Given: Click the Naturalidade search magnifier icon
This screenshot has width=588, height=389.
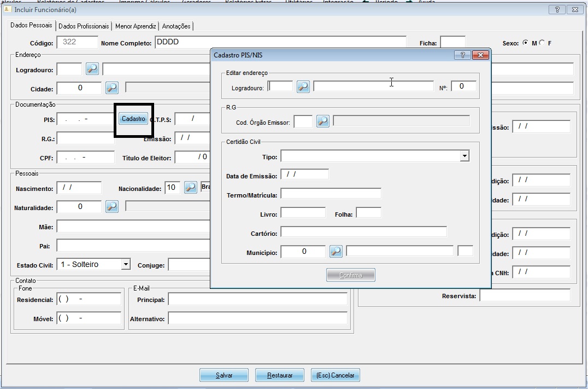Looking at the screenshot, I should (111, 206).
